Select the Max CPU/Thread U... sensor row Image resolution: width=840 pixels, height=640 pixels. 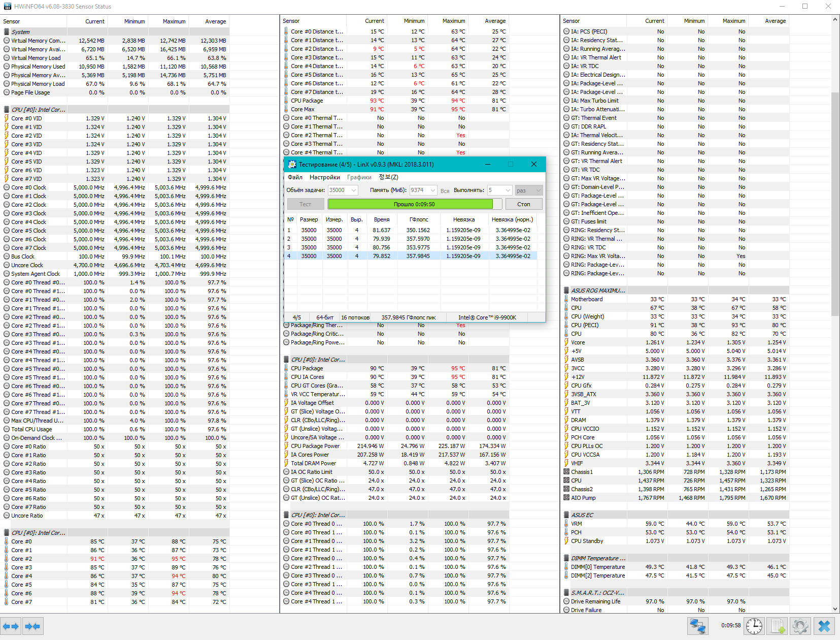point(115,421)
